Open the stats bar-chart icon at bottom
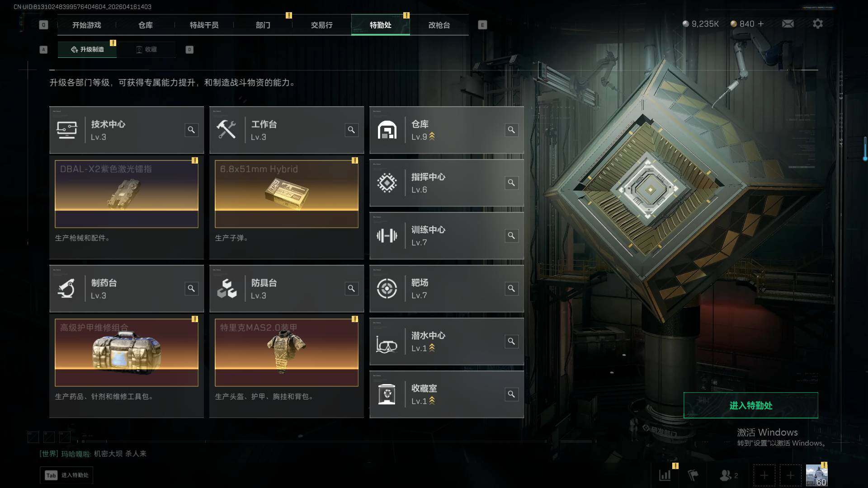 pos(665,475)
